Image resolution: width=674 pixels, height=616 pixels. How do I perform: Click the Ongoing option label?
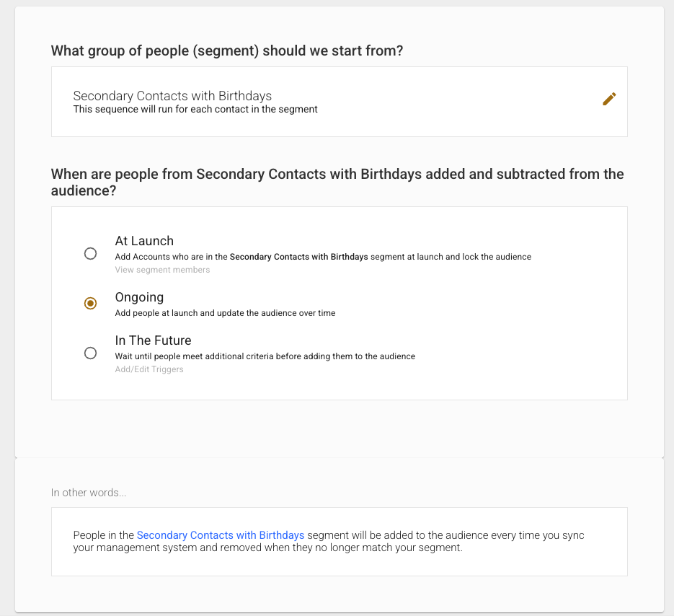click(139, 297)
